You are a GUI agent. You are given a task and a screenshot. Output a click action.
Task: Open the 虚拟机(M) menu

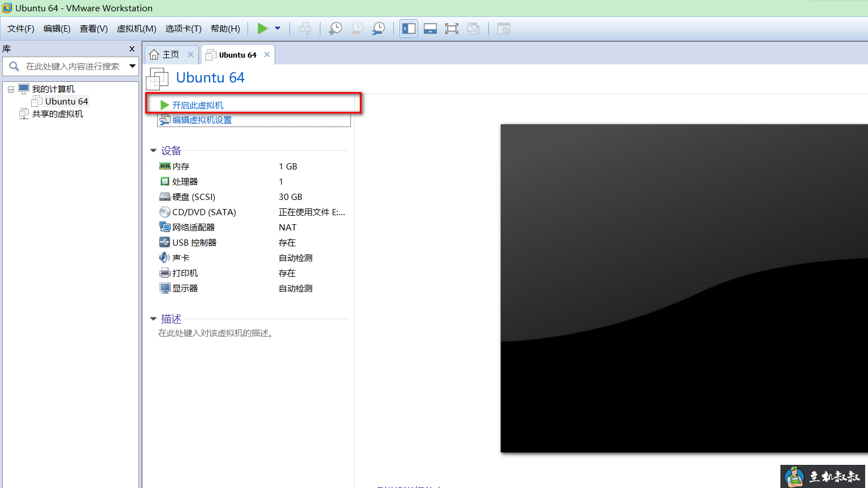137,28
